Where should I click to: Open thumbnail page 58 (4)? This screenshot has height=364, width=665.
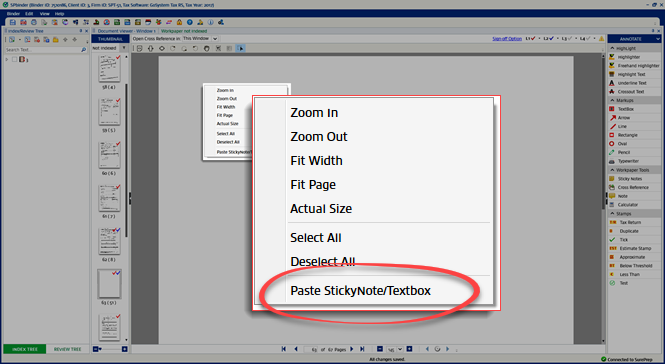click(109, 69)
